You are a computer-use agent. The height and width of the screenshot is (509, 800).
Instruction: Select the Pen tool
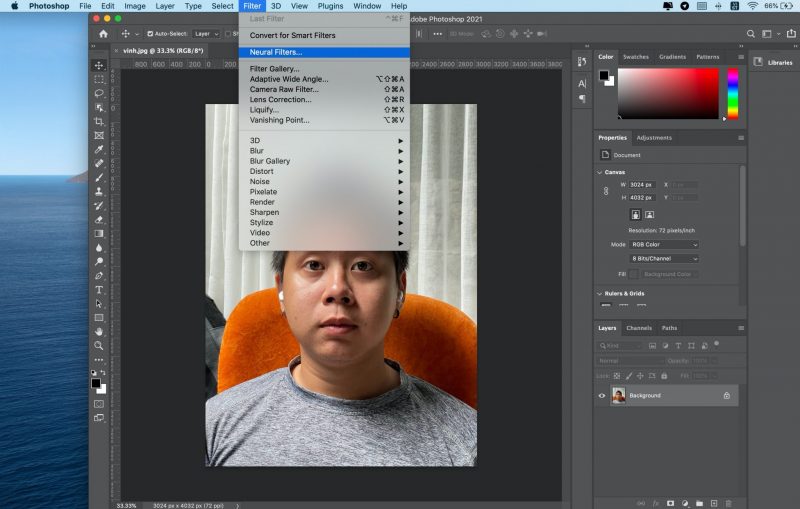tap(99, 276)
